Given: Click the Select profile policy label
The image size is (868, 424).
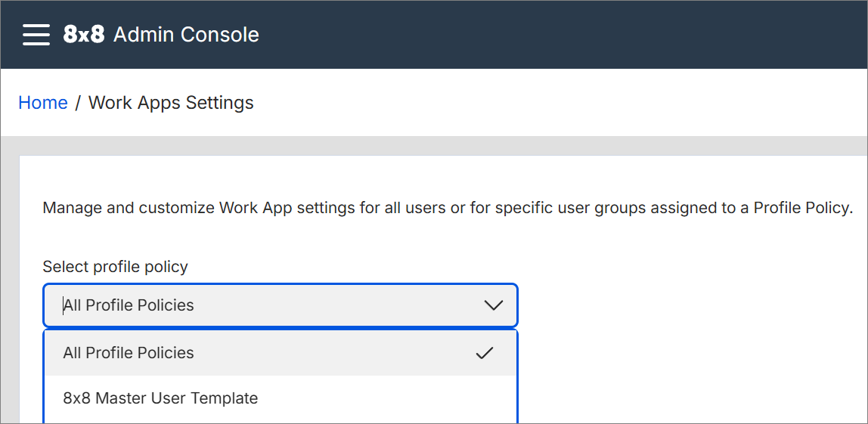Looking at the screenshot, I should pos(115,267).
